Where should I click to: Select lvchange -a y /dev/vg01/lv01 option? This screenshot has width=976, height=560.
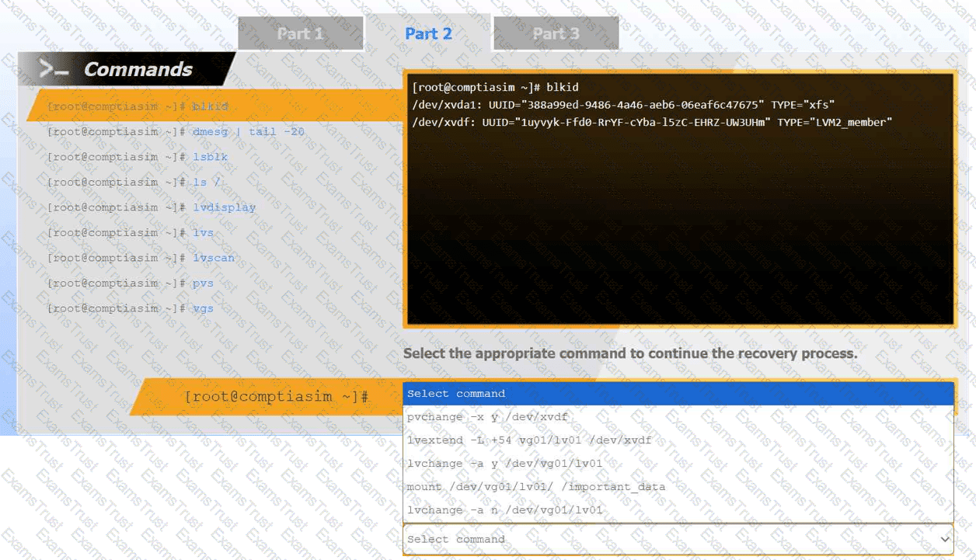click(x=504, y=464)
